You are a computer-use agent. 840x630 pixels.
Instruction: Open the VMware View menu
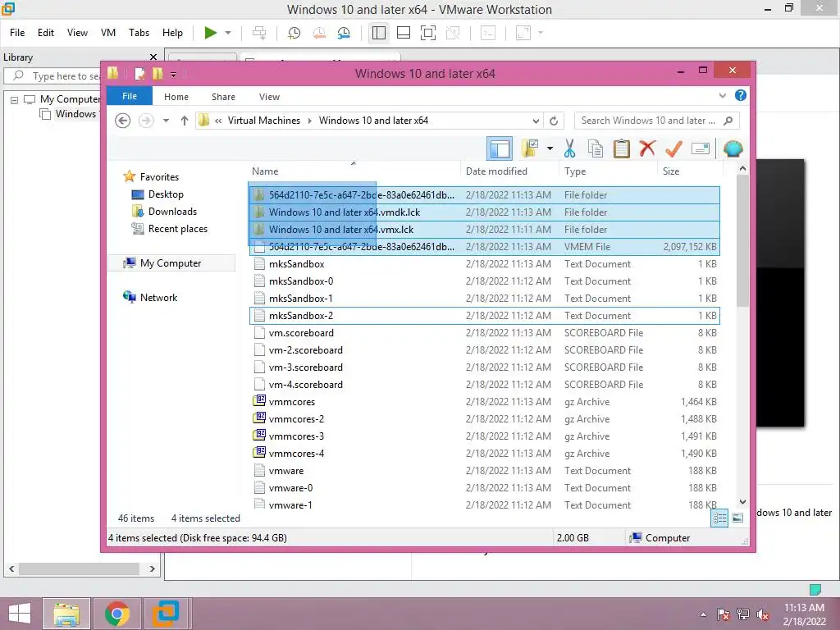[x=77, y=33]
